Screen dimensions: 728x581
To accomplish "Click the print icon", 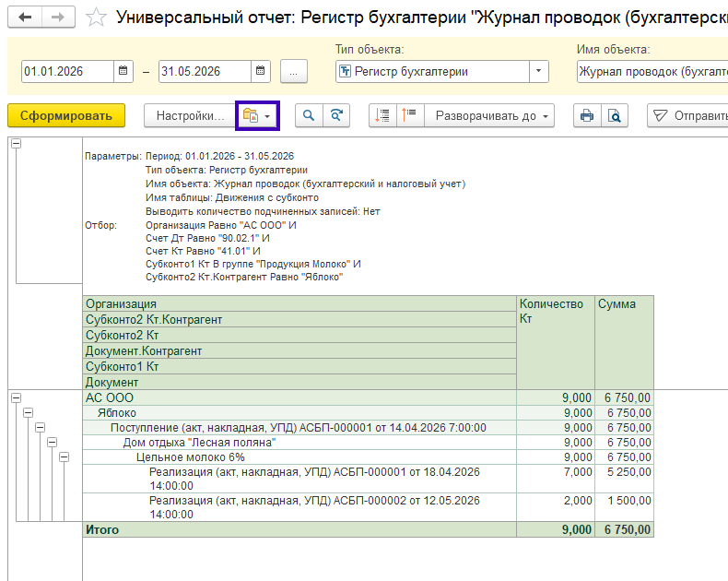I will point(587,115).
